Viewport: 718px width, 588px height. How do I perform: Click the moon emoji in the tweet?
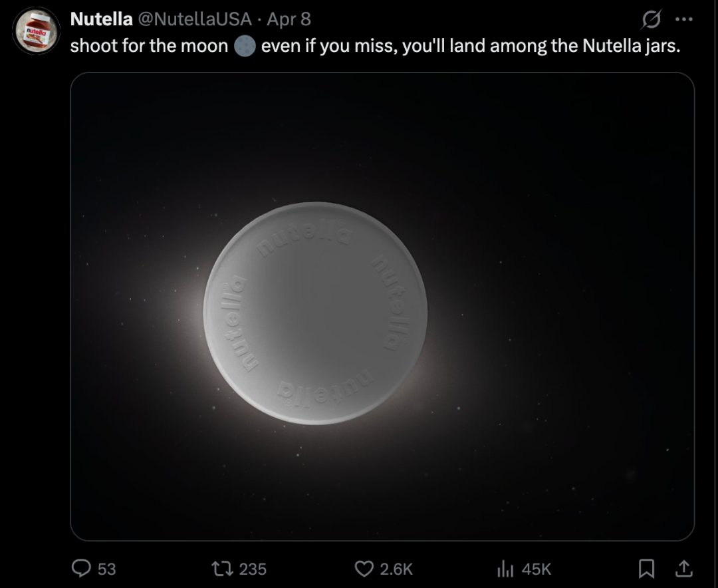(245, 47)
